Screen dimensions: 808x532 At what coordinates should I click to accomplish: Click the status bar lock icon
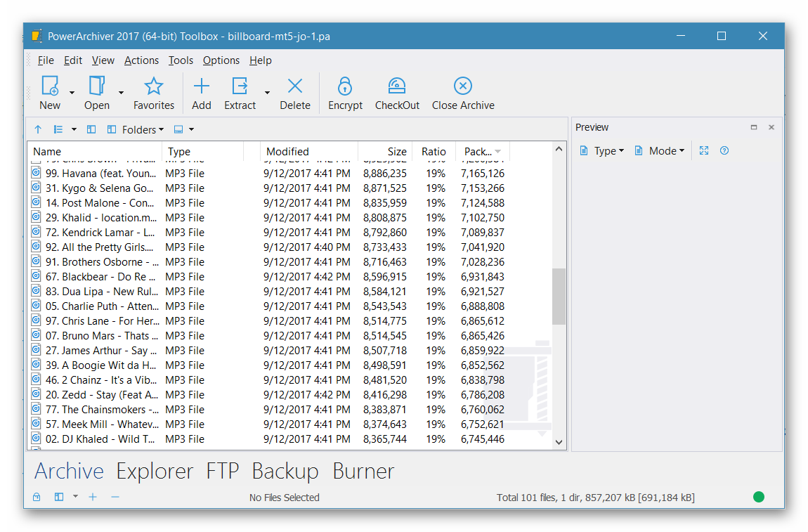click(37, 497)
